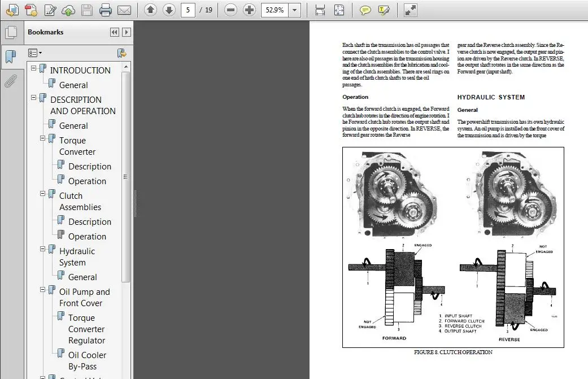
Task: Click the Fit width scrolling mode icon
Action: coord(320,10)
